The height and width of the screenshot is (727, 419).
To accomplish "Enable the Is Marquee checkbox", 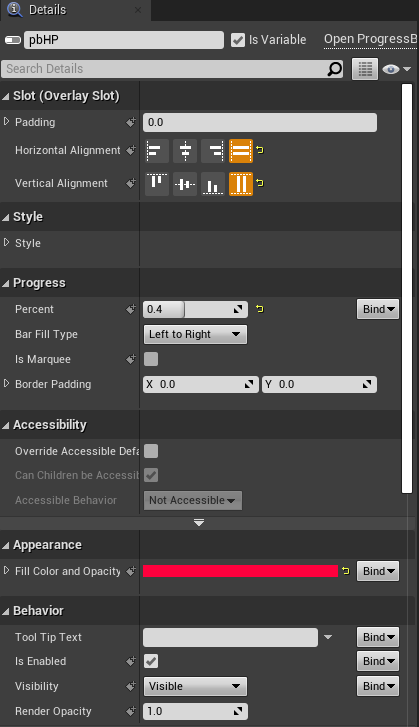I will pyautogui.click(x=151, y=359).
